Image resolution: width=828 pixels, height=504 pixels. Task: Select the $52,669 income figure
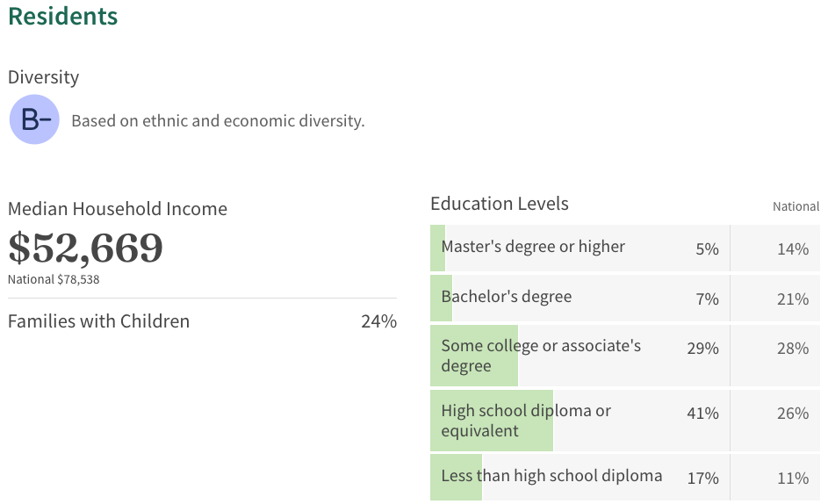(x=85, y=248)
